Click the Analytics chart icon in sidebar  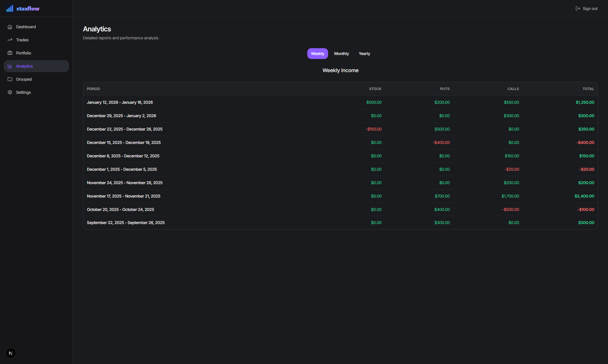(10, 66)
